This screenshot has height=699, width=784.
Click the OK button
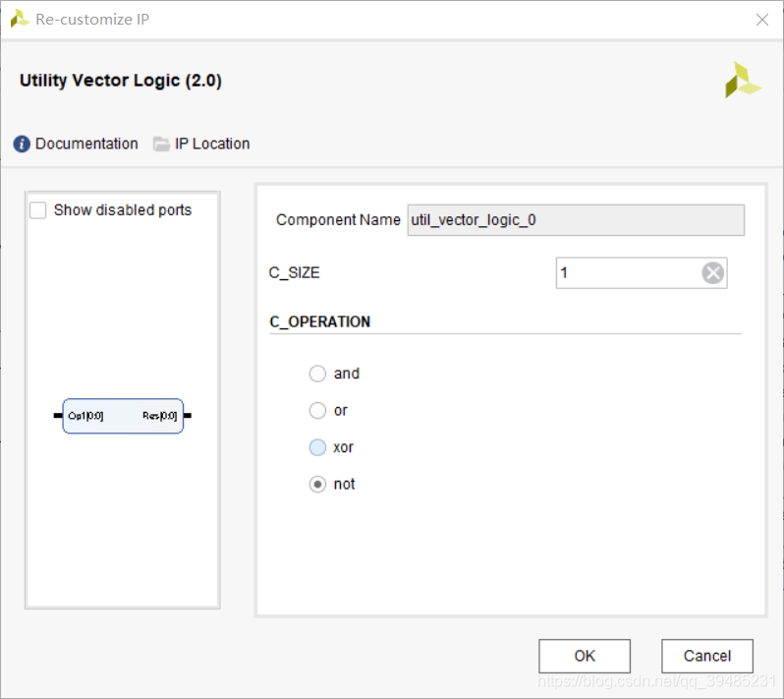click(x=585, y=656)
